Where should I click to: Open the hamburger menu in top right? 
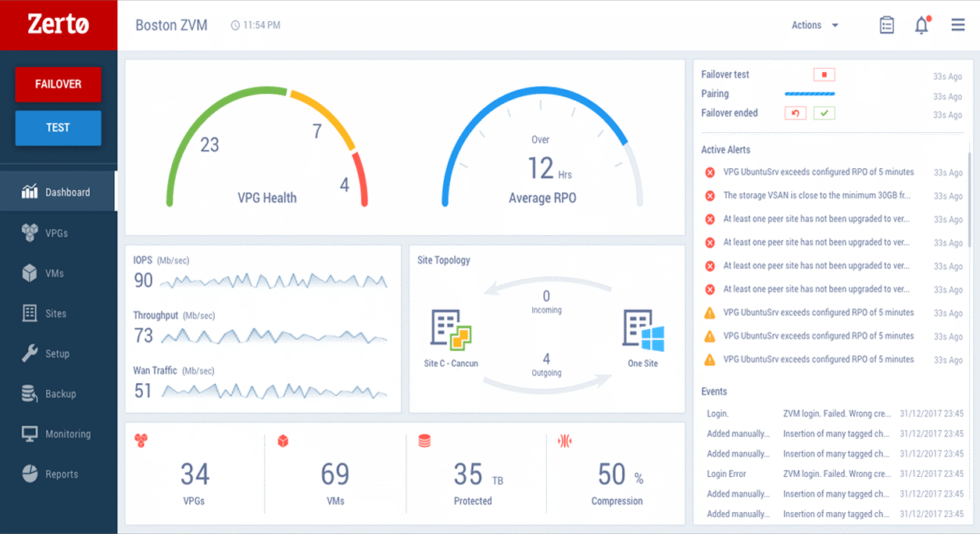click(958, 25)
